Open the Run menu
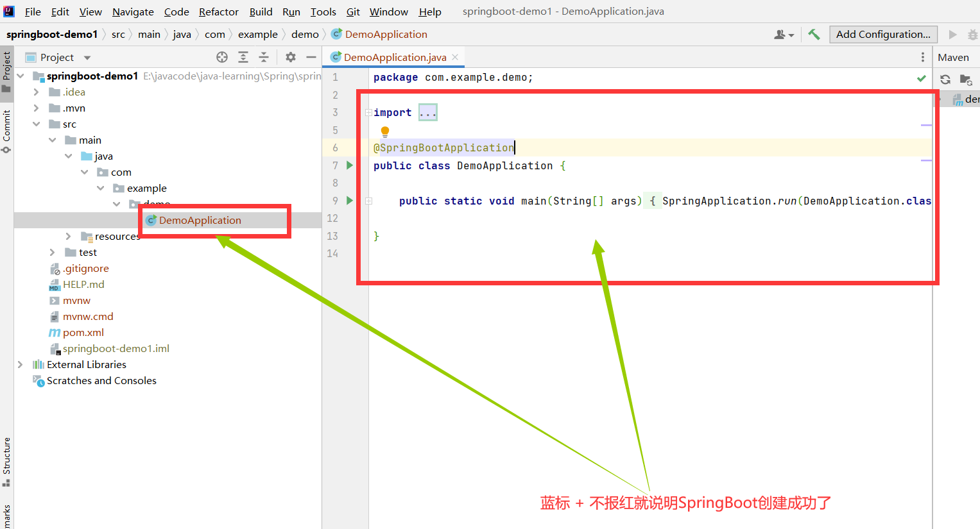 [x=291, y=12]
